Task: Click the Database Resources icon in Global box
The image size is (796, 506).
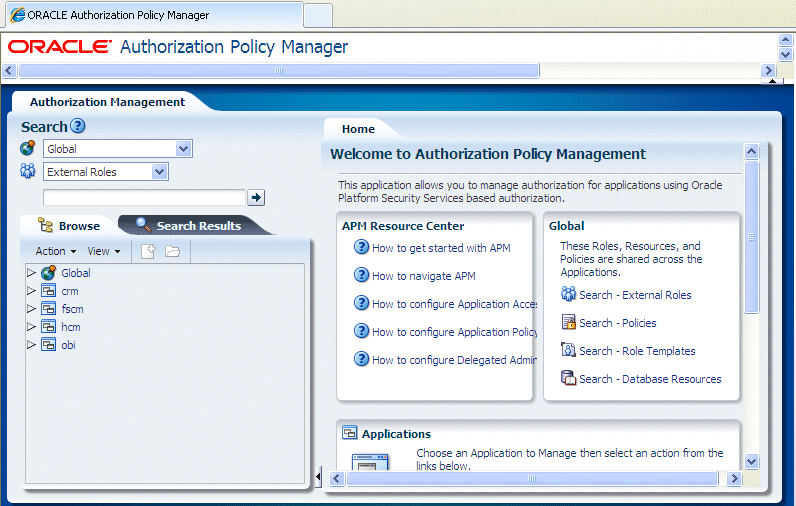Action: 568,378
